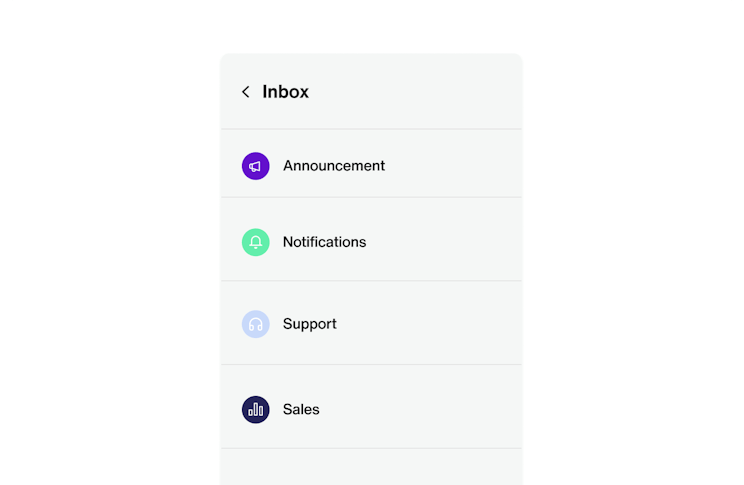Click the divider line beneath the Inbox header
The image size is (744, 485).
370,129
